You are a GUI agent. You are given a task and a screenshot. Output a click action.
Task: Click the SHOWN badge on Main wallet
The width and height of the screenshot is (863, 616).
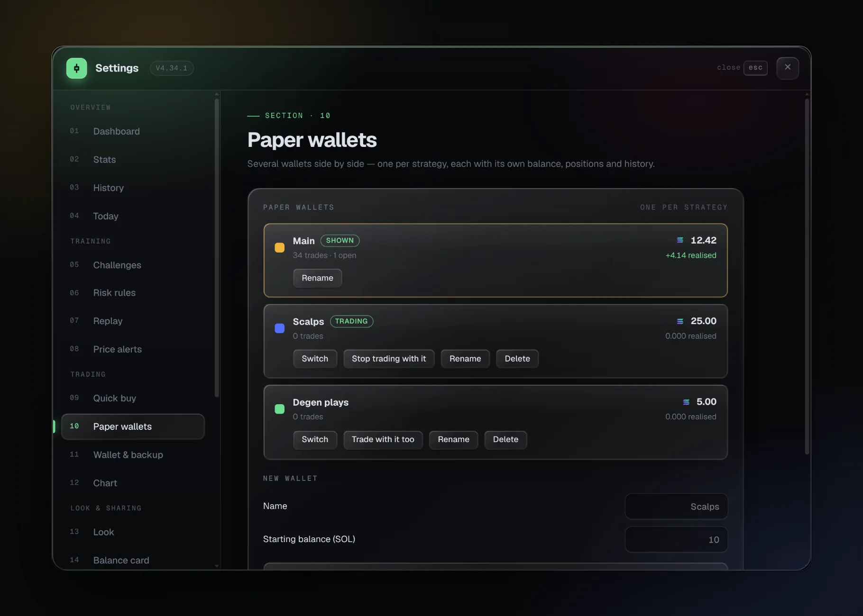pos(340,241)
